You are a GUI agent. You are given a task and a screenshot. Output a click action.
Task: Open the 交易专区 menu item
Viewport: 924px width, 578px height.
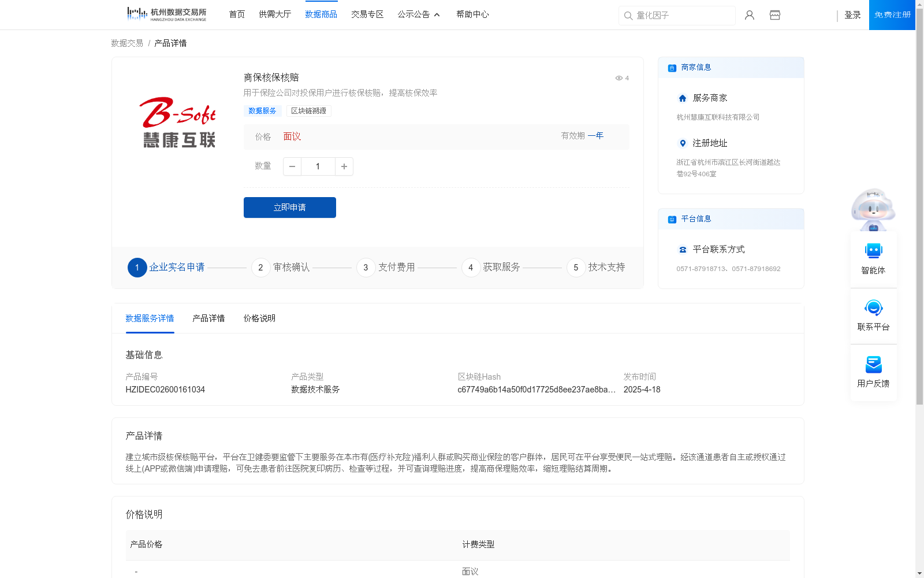[367, 14]
